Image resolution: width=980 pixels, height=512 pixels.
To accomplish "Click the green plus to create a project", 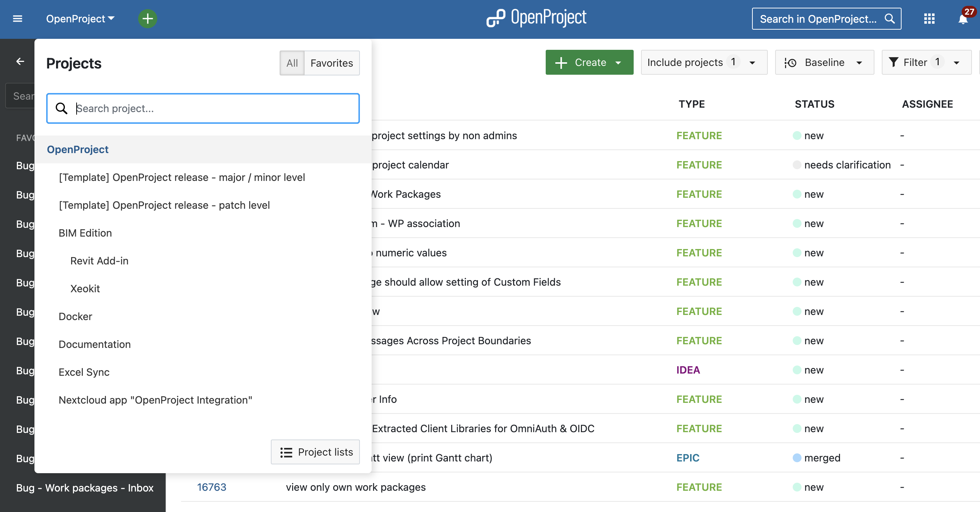I will pos(148,19).
